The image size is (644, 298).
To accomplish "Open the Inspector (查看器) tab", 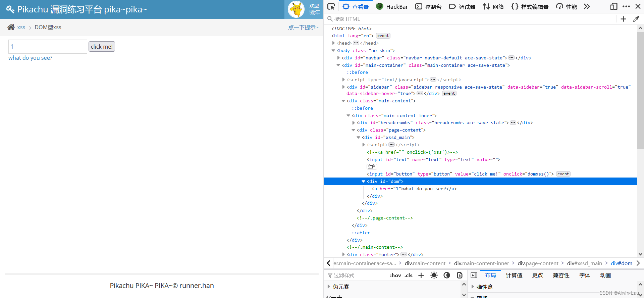I will point(356,6).
